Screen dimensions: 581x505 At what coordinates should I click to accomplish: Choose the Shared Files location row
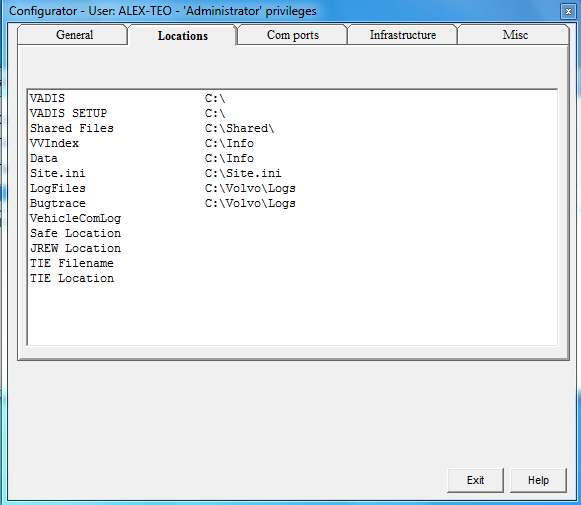[292, 129]
